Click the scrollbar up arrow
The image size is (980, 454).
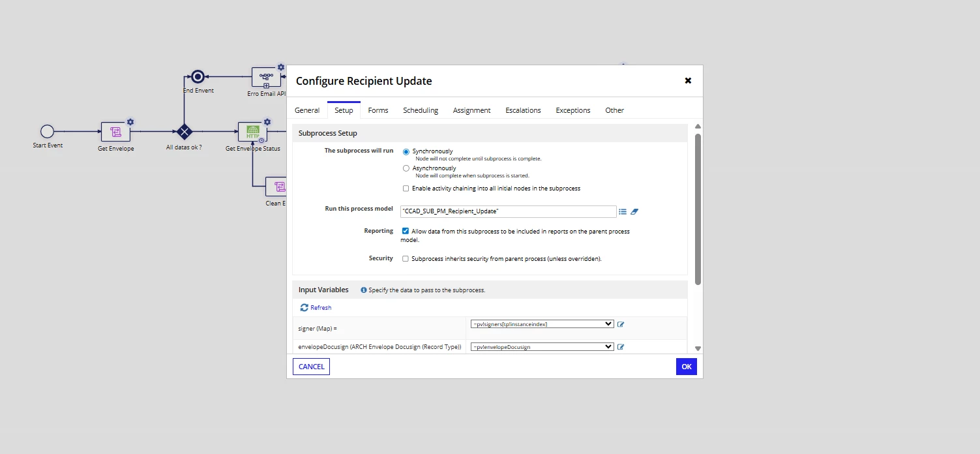pos(698,127)
